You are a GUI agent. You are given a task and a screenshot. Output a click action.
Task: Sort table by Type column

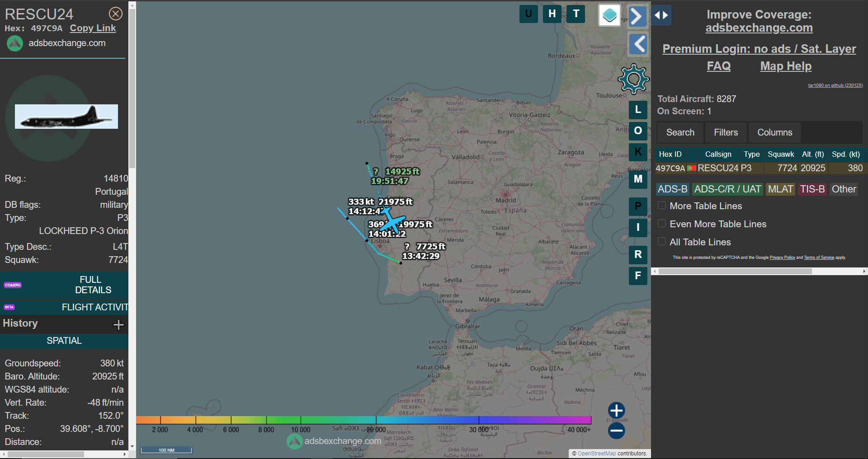point(752,154)
